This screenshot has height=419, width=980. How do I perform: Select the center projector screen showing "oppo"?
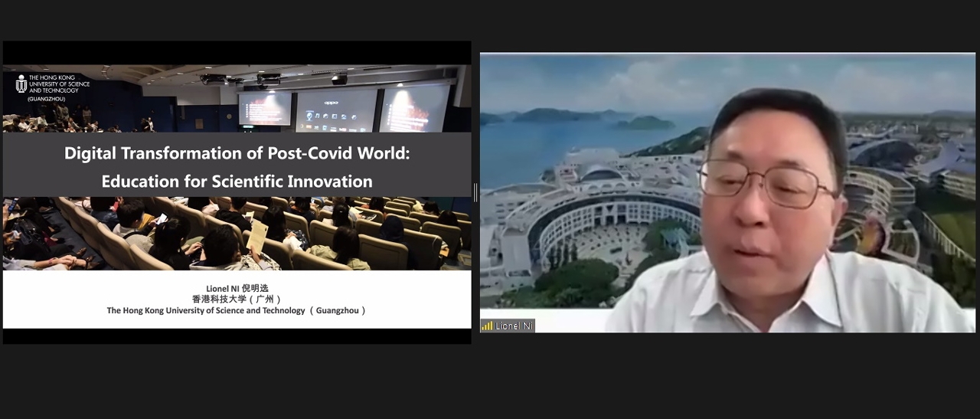point(336,110)
